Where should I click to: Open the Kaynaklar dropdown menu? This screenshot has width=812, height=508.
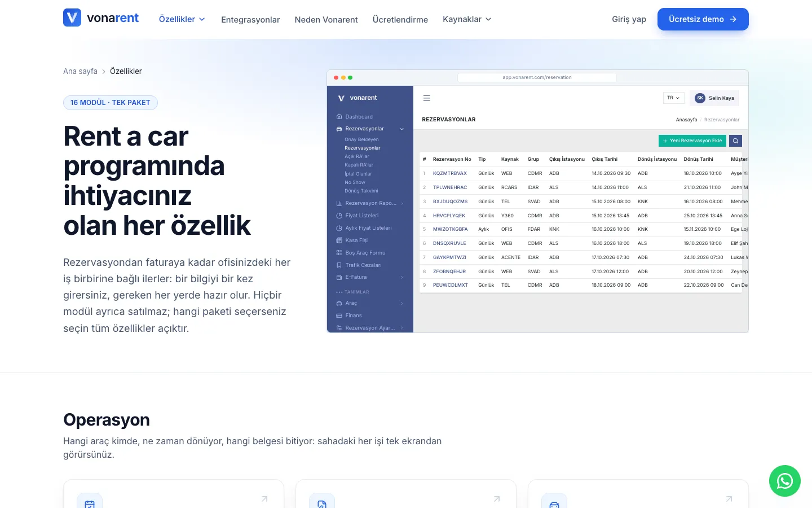(467, 19)
